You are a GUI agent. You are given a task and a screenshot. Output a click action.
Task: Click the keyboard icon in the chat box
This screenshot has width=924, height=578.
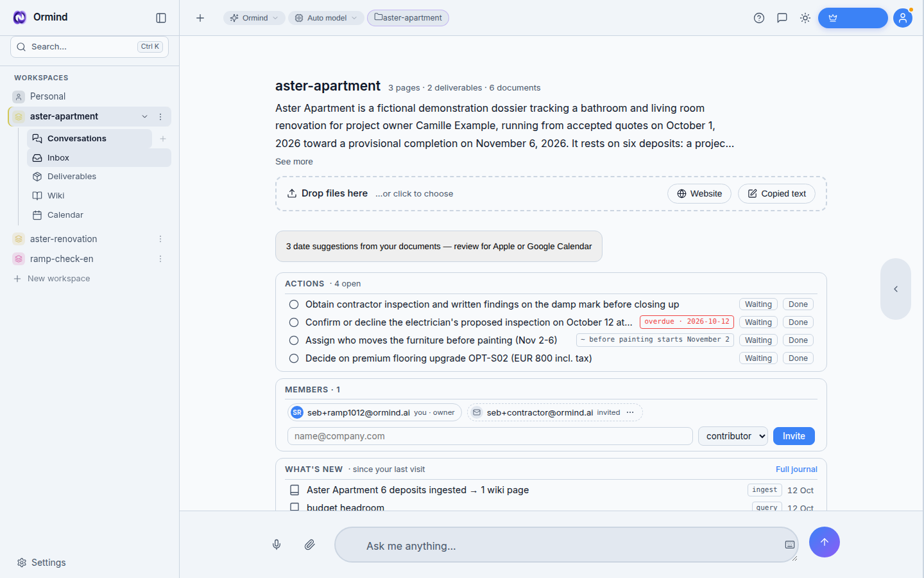pos(790,545)
